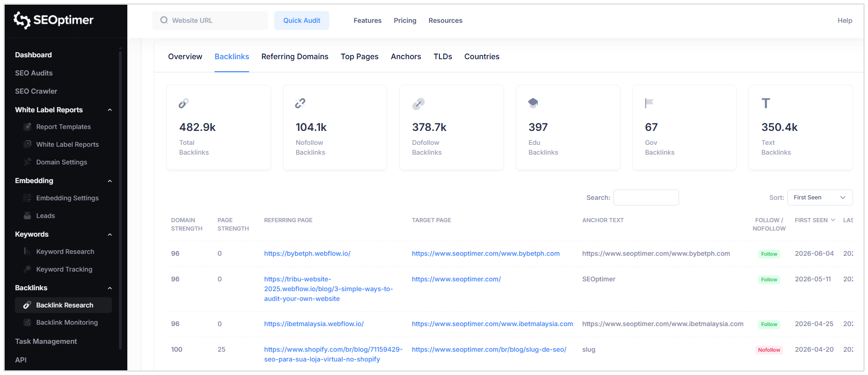Click the Keyword Tracking sidebar icon
Viewport: 868px width, 375px height.
(28, 269)
